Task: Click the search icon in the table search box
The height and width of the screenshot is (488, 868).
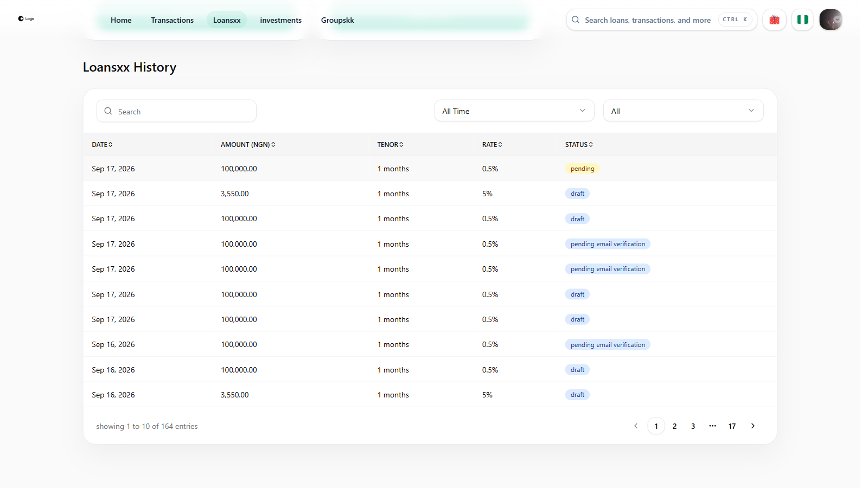Action: tap(108, 111)
